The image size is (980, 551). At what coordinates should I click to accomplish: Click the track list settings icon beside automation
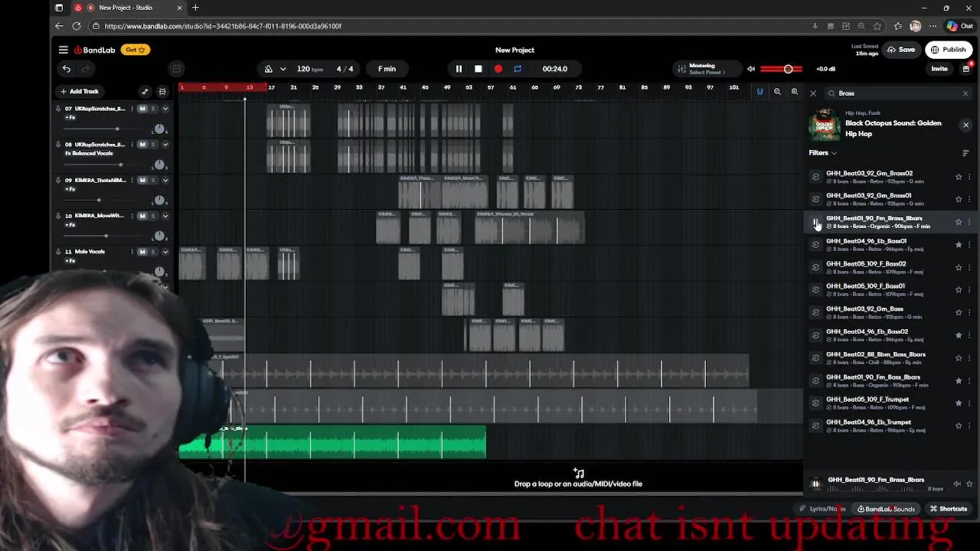pos(162,92)
